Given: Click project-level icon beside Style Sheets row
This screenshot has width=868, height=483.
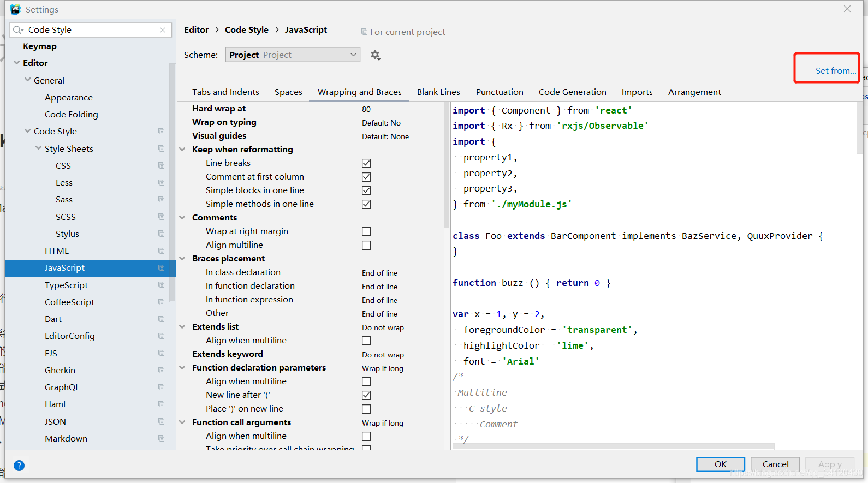Looking at the screenshot, I should [161, 148].
